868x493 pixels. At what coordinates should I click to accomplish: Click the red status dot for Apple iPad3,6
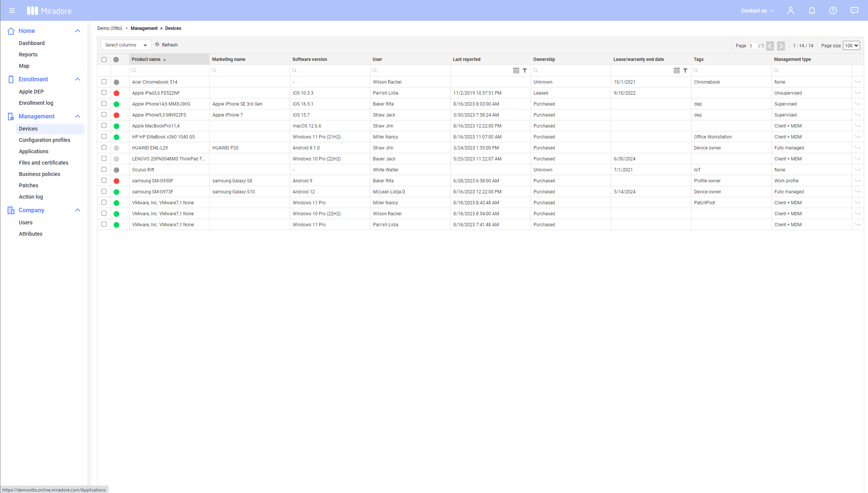click(117, 93)
